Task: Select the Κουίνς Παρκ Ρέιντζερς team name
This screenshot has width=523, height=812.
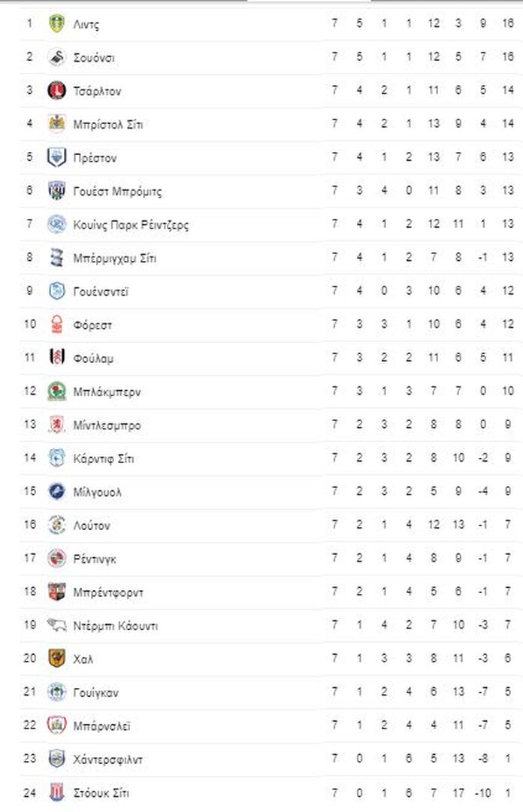Action: 131,225
